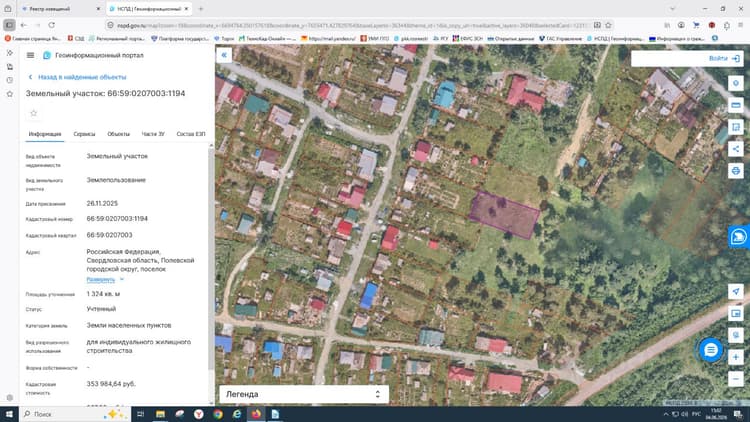
Task: Expand the Легенда panel
Action: pos(304,394)
